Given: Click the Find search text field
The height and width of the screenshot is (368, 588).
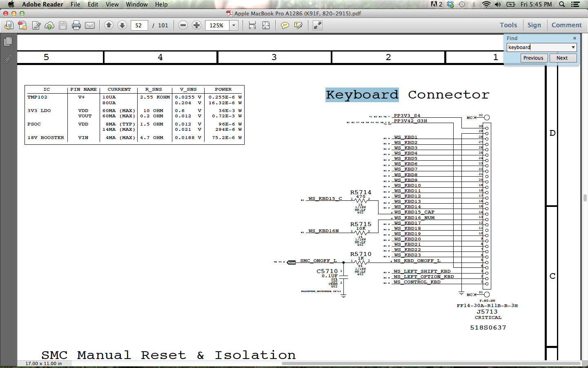Looking at the screenshot, I should tap(538, 47).
